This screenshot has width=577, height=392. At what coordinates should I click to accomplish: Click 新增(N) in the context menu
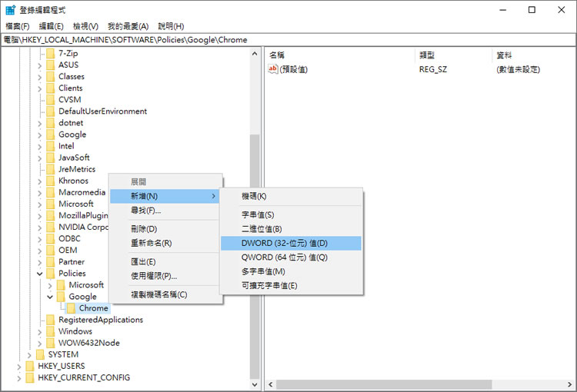165,196
